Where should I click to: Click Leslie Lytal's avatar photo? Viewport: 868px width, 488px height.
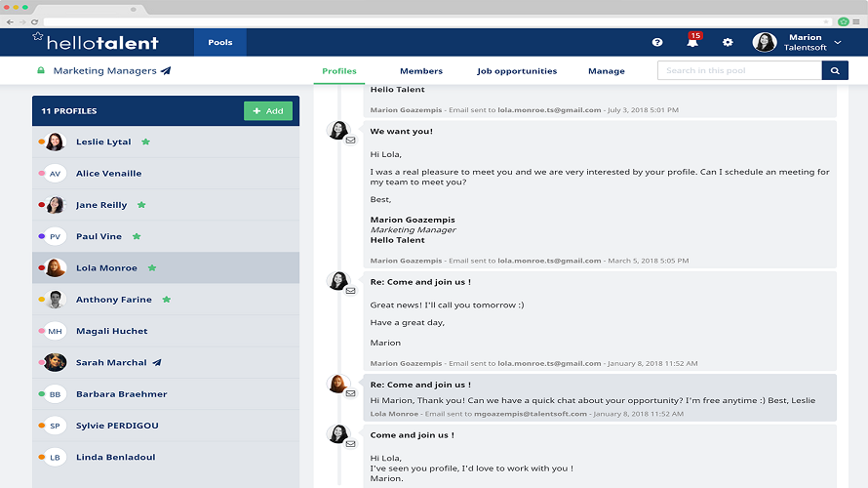(x=55, y=142)
